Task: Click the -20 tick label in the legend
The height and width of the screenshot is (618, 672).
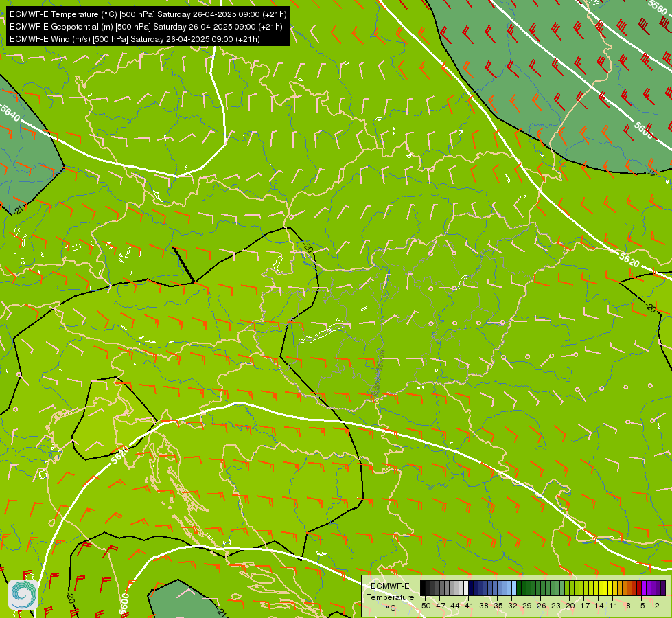Action: click(x=569, y=606)
